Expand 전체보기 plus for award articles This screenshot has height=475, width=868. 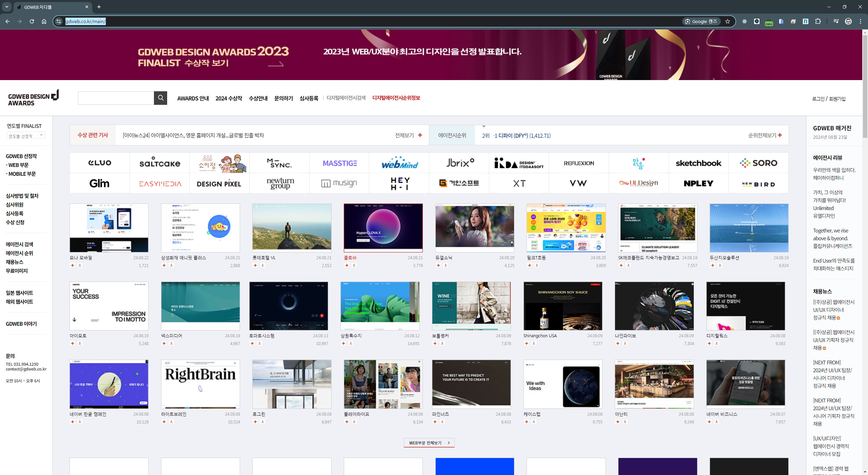[x=420, y=135]
